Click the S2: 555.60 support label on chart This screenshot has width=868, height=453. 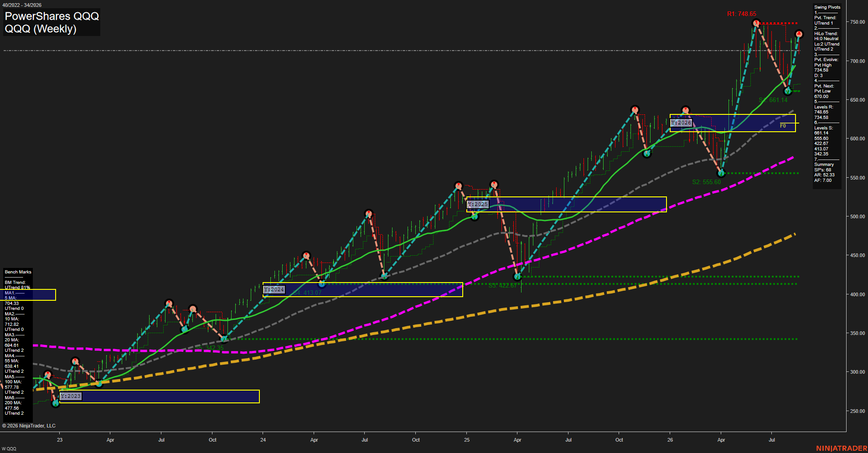[706, 182]
